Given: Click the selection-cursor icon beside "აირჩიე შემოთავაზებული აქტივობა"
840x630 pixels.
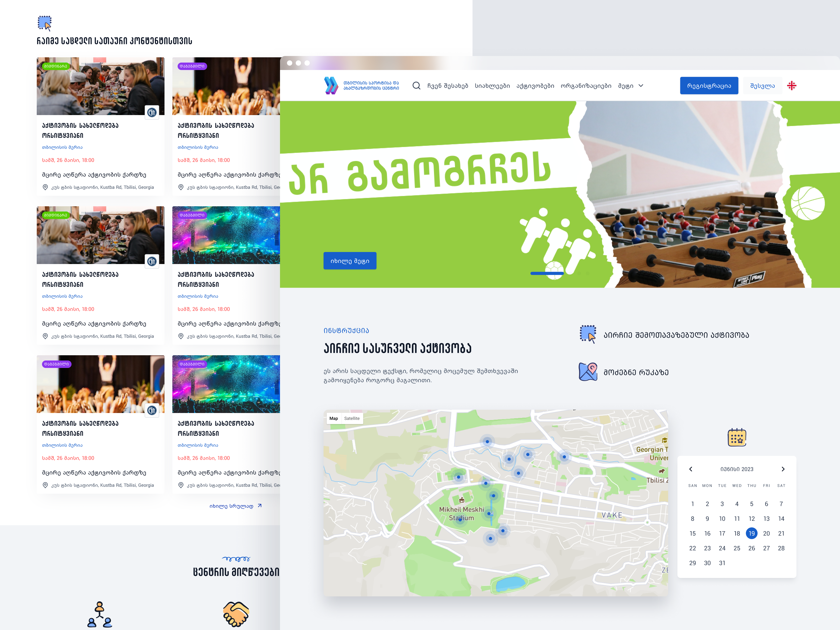Looking at the screenshot, I should tap(588, 334).
